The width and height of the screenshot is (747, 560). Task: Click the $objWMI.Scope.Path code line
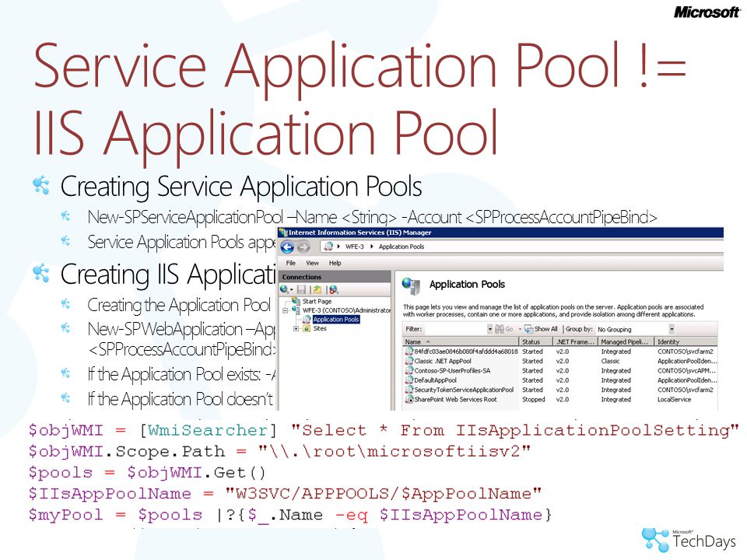[279, 451]
